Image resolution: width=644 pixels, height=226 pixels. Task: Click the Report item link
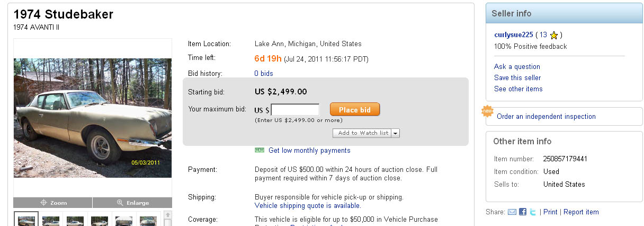pos(581,212)
